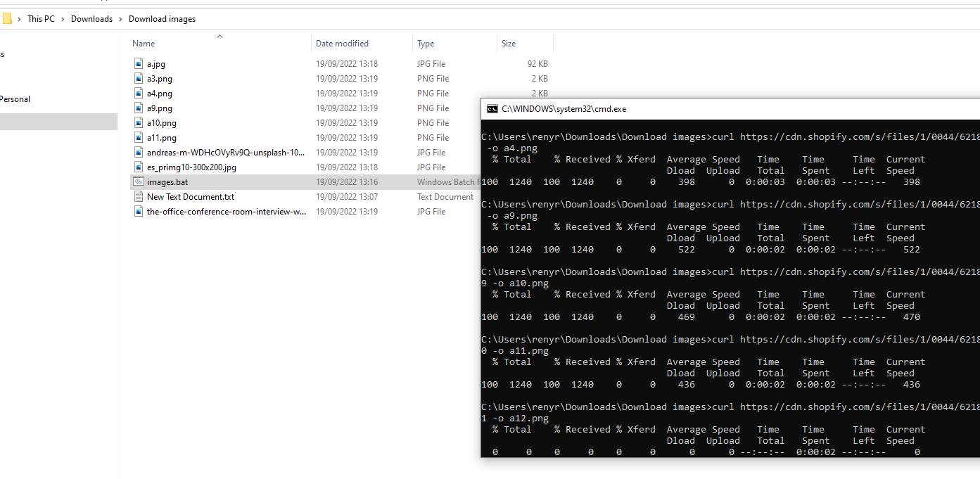This screenshot has width=980, height=479.
Task: Click the Type column header
Action: click(x=426, y=44)
